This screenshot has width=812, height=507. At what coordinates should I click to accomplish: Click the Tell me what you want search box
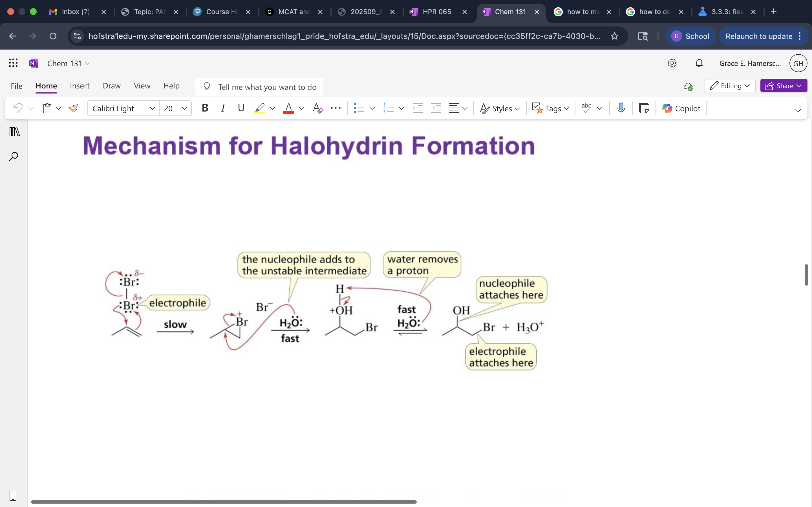267,87
